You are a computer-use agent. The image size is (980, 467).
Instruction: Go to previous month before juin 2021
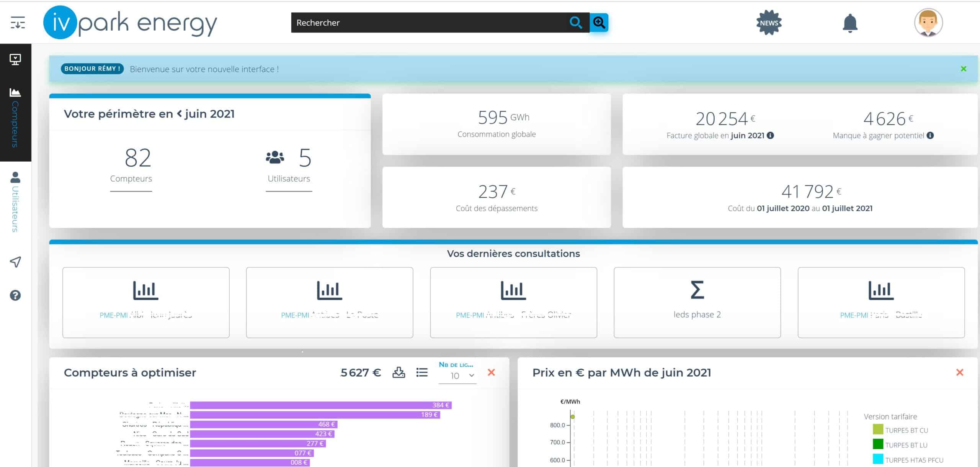pyautogui.click(x=180, y=114)
